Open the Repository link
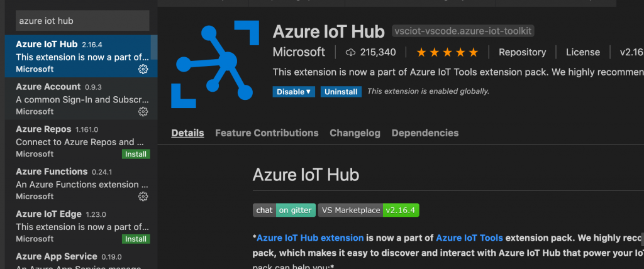Viewport: 644px width, 269px height. (x=523, y=52)
